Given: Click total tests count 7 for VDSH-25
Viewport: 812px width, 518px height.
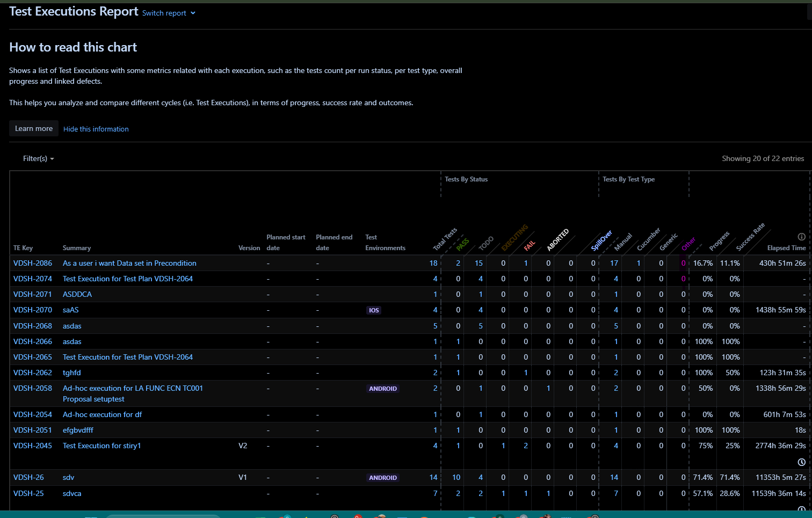Looking at the screenshot, I should point(436,493).
